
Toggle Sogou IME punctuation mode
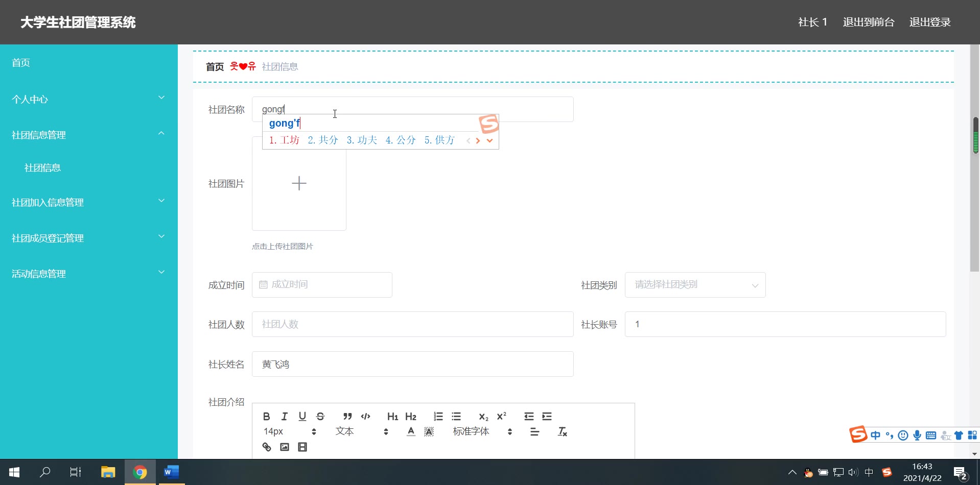coord(889,435)
